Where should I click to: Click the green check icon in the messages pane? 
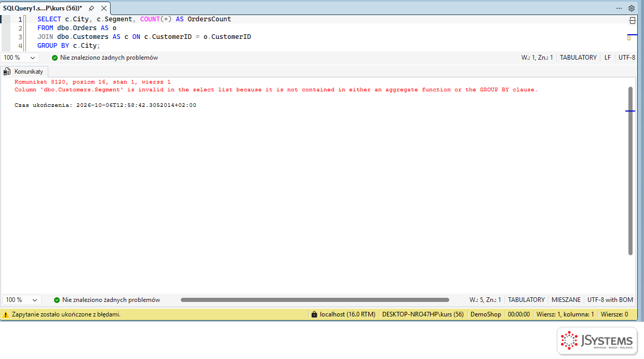tap(57, 300)
